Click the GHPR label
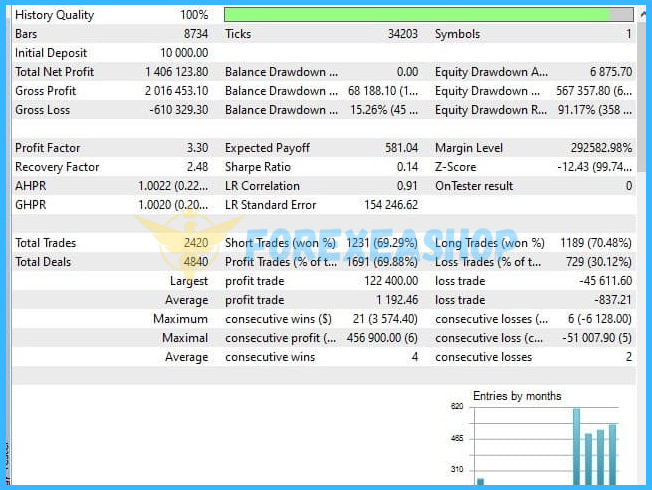Screen dimensions: 652x490 31,205
